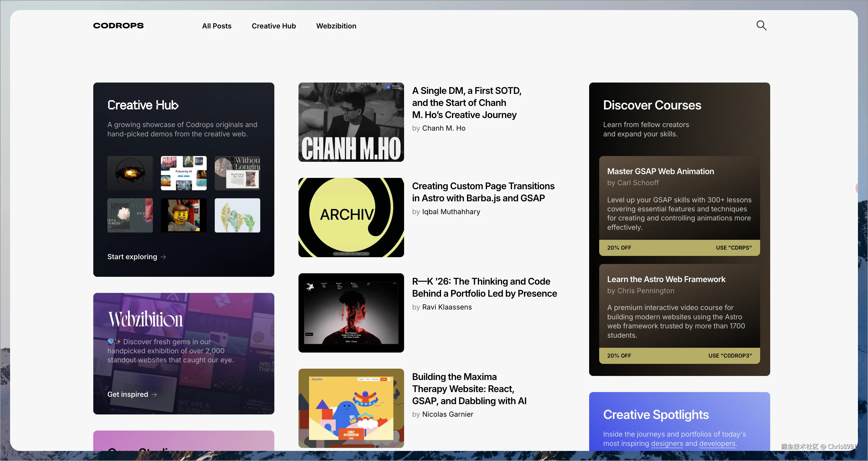868x461 pixels.
Task: Click the Codrops logo
Action: point(118,26)
